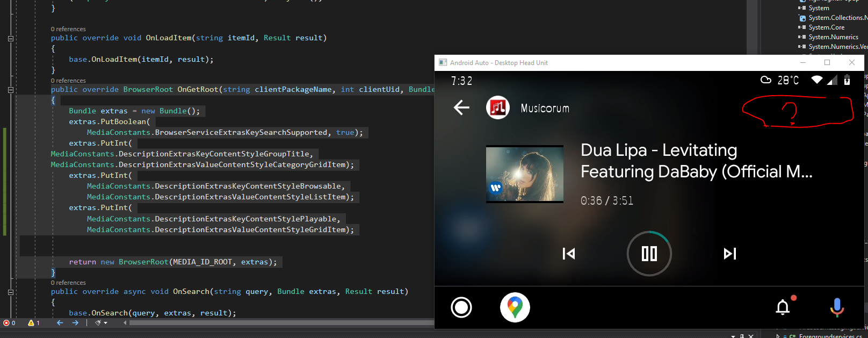This screenshot has height=338, width=868.
Task: Tap the weather cloud icon
Action: click(766, 80)
